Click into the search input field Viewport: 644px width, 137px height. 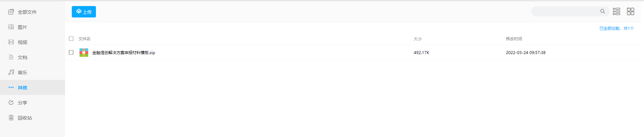pyautogui.click(x=565, y=11)
